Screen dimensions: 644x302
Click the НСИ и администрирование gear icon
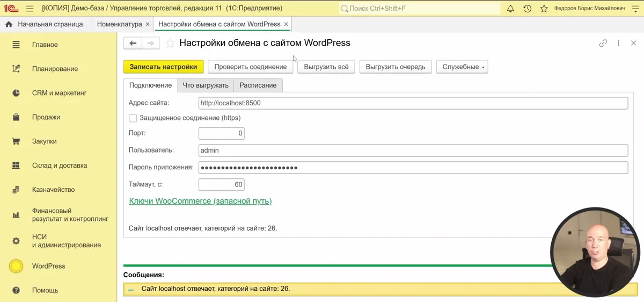pos(16,241)
